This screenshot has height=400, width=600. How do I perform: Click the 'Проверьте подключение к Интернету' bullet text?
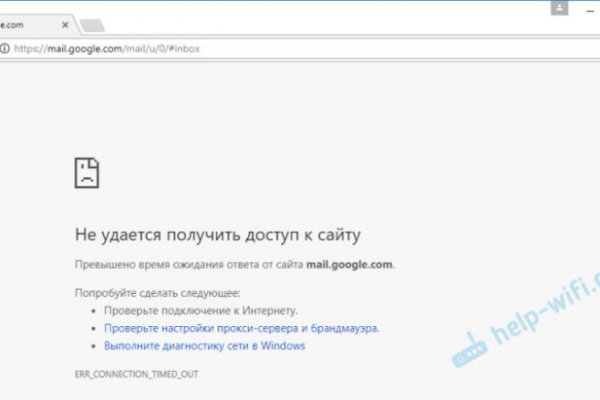click(200, 311)
